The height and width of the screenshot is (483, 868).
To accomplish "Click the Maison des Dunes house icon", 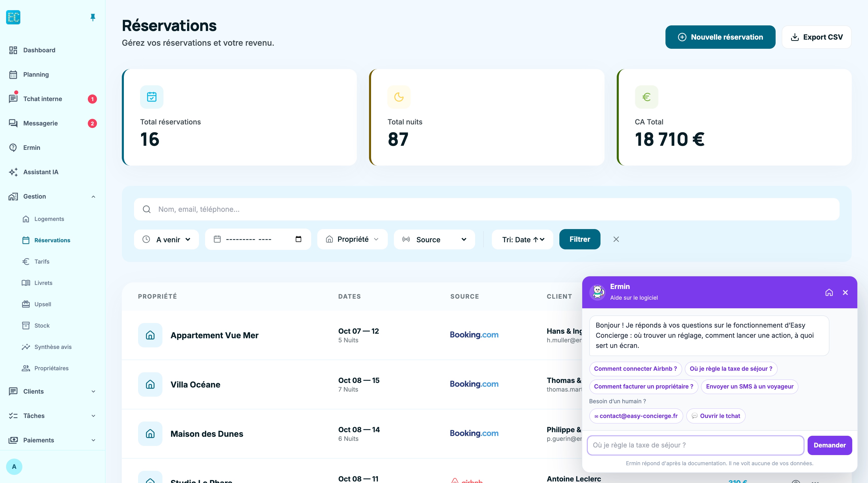I will click(x=150, y=434).
